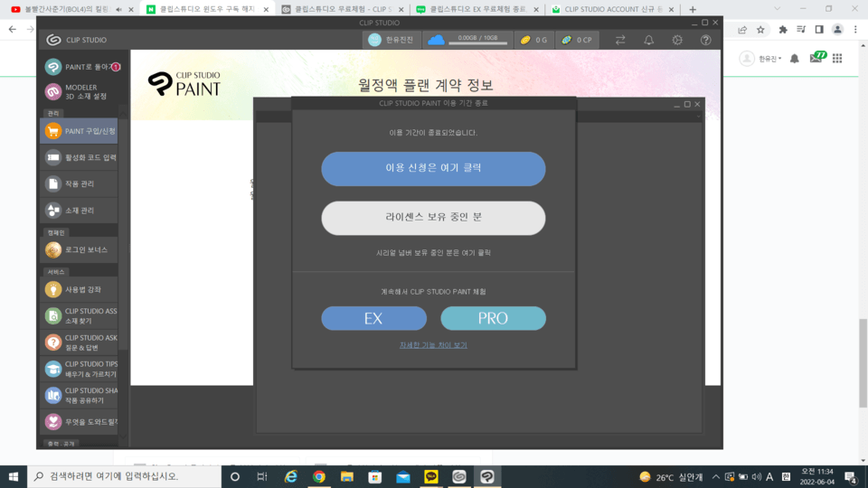Click the sync arrows icon

tap(620, 40)
